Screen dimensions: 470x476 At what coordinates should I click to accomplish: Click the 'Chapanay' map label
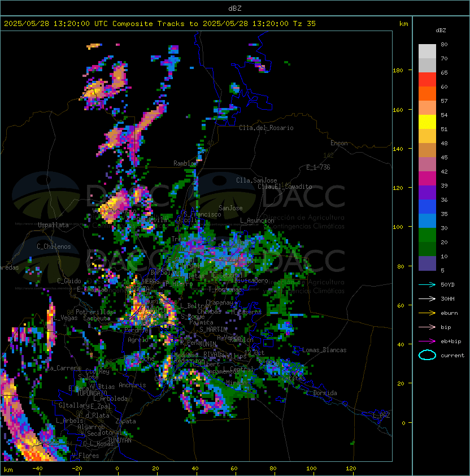click(219, 302)
